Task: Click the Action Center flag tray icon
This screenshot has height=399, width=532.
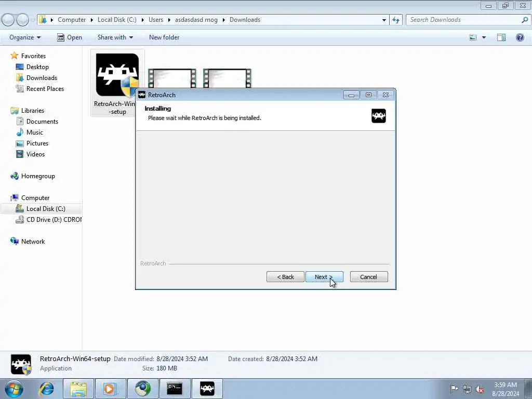Action: click(454, 389)
